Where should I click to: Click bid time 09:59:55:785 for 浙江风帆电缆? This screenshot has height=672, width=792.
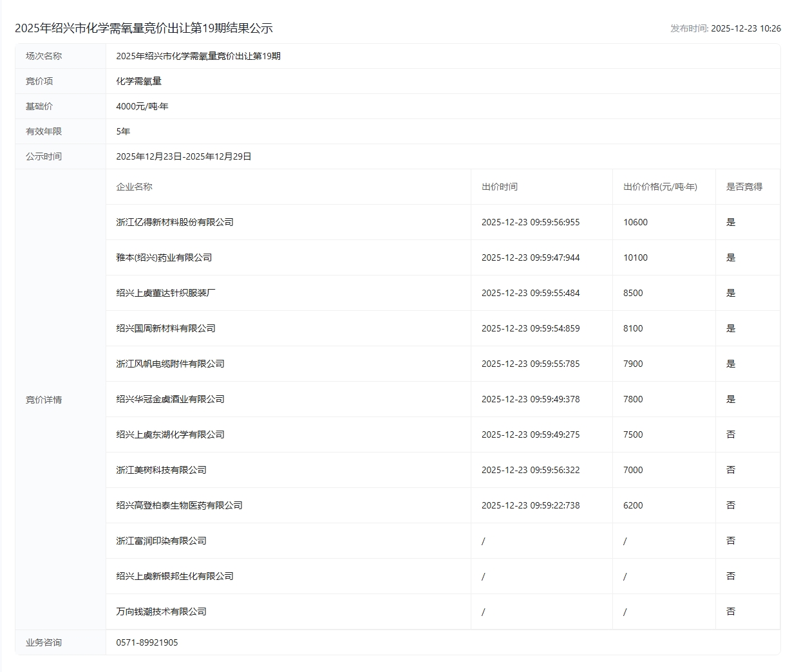pyautogui.click(x=530, y=364)
